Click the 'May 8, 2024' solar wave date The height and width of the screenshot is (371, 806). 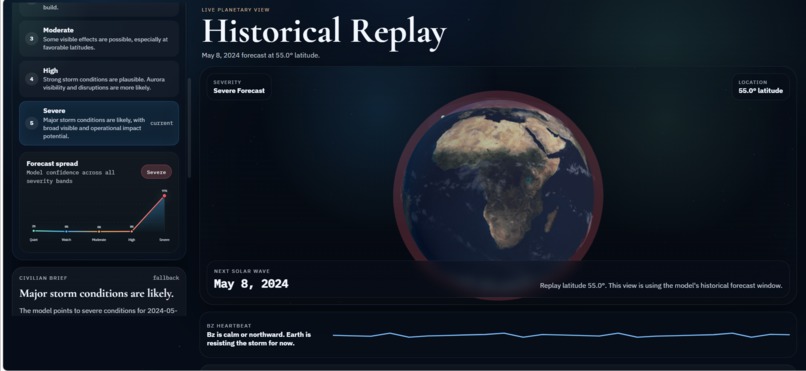click(251, 284)
